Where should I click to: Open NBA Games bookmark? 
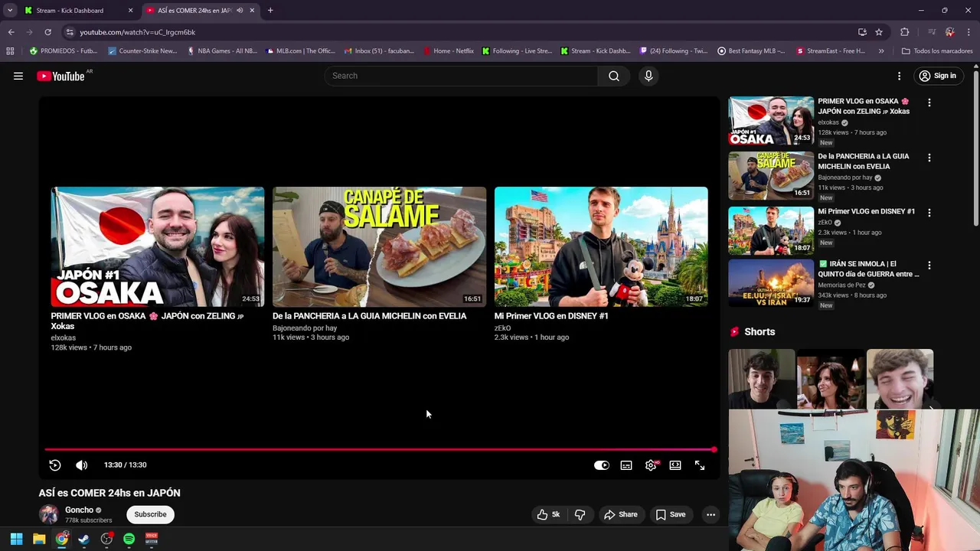[x=222, y=51]
